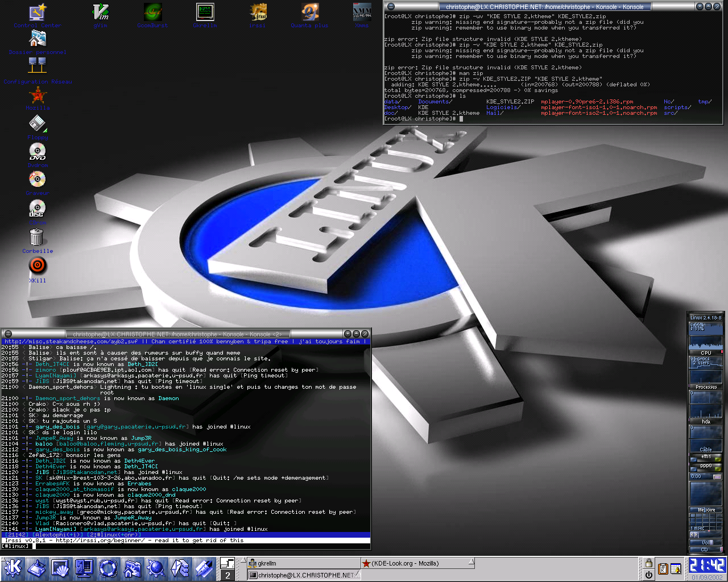This screenshot has width=728, height=582.
Task: Switch to virtual desktop 2 in the pager
Action: [227, 575]
